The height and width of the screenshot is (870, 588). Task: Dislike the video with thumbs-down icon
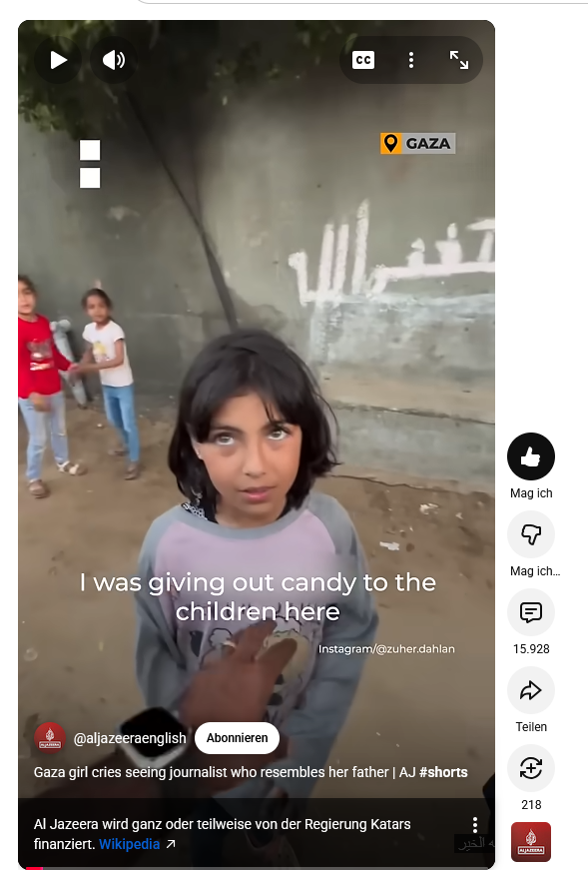[531, 534]
